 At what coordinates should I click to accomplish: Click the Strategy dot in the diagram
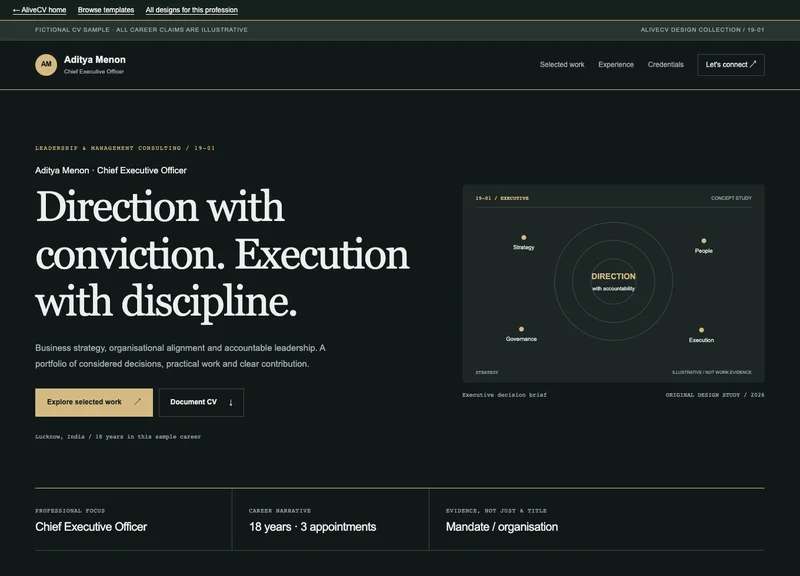click(523, 238)
